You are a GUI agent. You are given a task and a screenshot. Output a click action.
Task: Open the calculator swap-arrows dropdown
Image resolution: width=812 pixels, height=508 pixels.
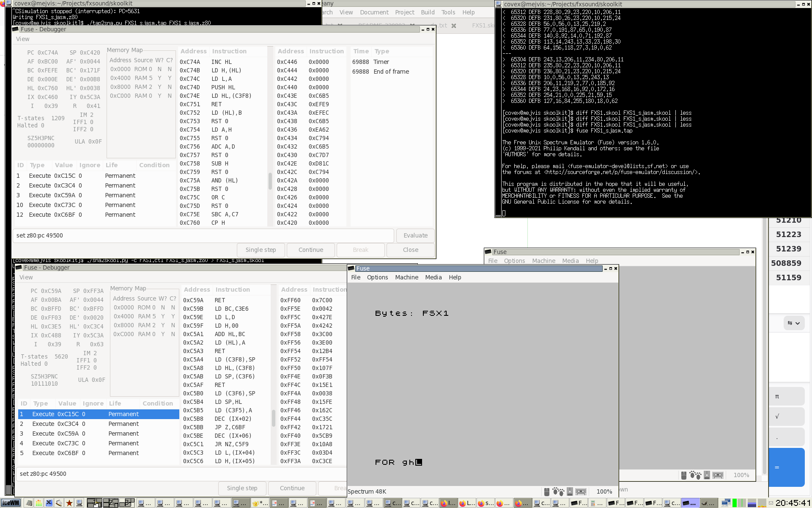tap(793, 323)
